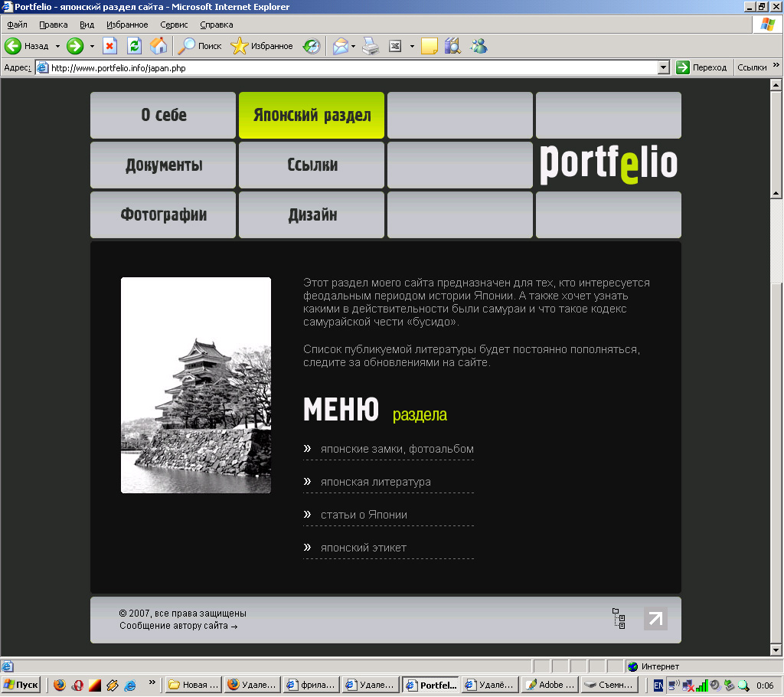Open the address bar URL dropdown
Viewport: 784px width, 697px height.
point(664,67)
